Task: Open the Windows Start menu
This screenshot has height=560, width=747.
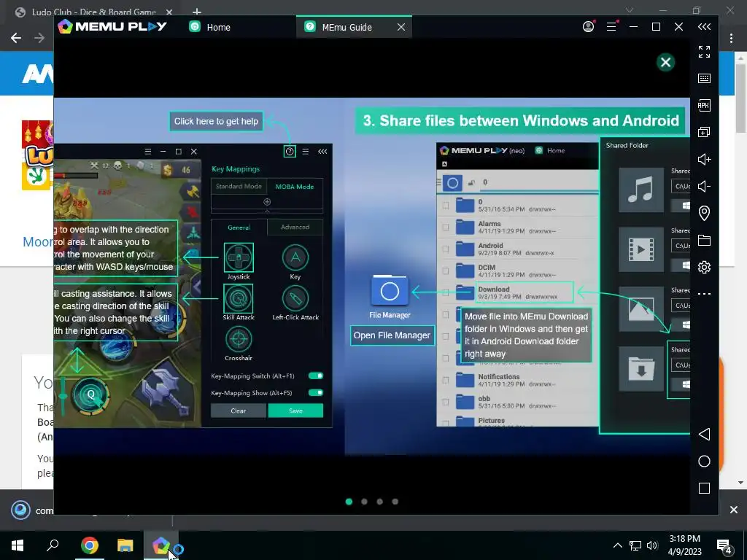Action: pyautogui.click(x=18, y=545)
